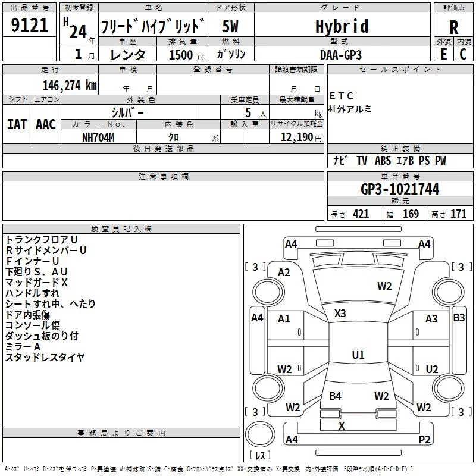Click the color number NH704M

coord(98,137)
